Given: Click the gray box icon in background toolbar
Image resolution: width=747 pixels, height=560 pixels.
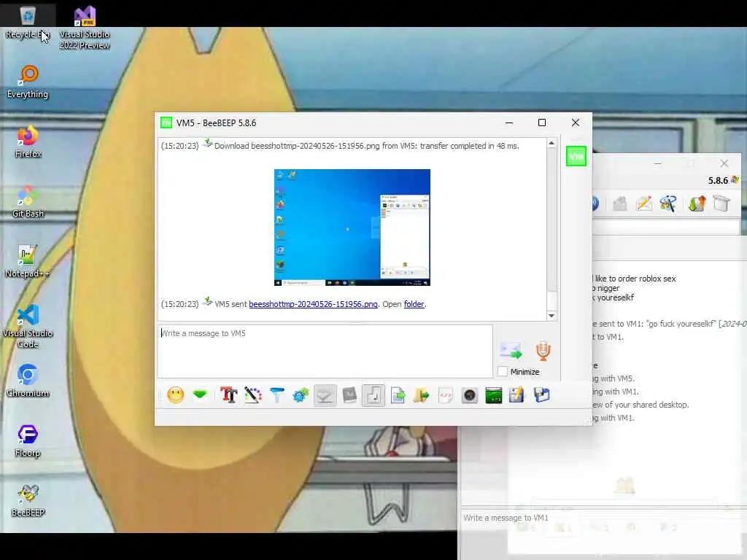Looking at the screenshot, I should coord(620,204).
